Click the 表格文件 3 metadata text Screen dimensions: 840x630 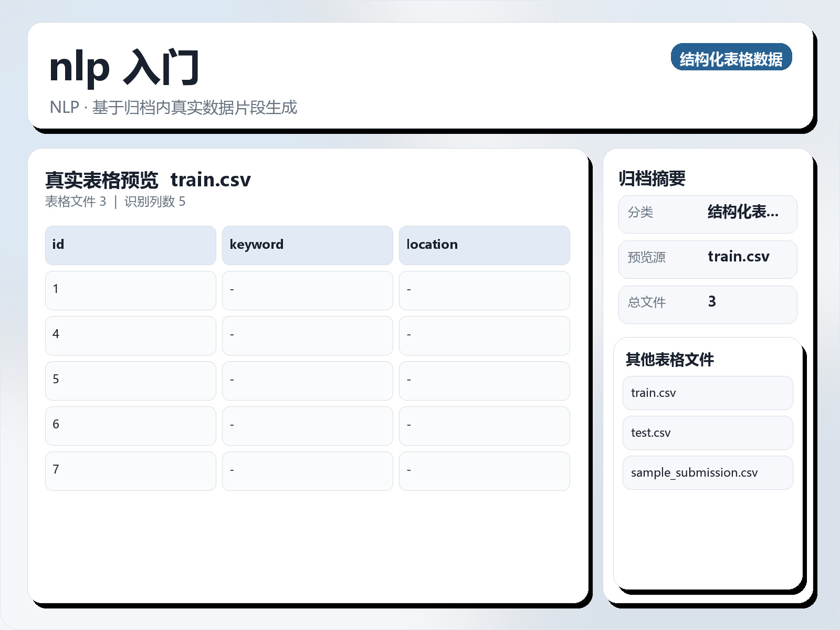click(x=75, y=202)
